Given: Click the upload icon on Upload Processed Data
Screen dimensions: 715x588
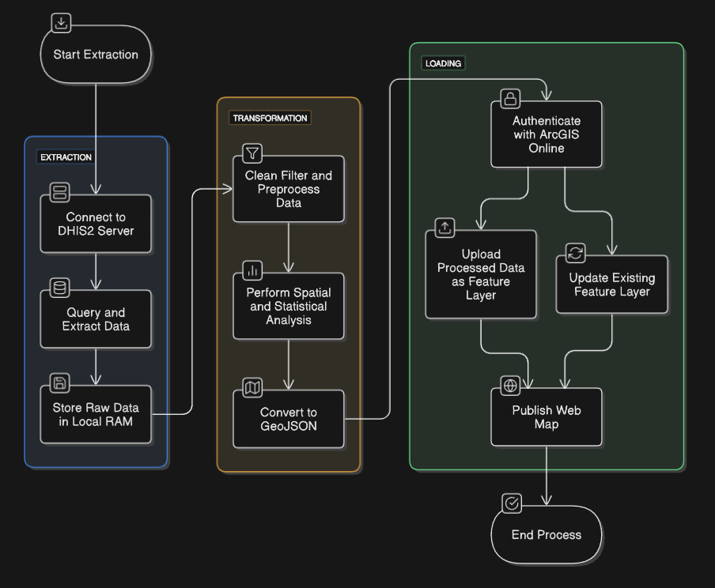Looking at the screenshot, I should pyautogui.click(x=445, y=228).
